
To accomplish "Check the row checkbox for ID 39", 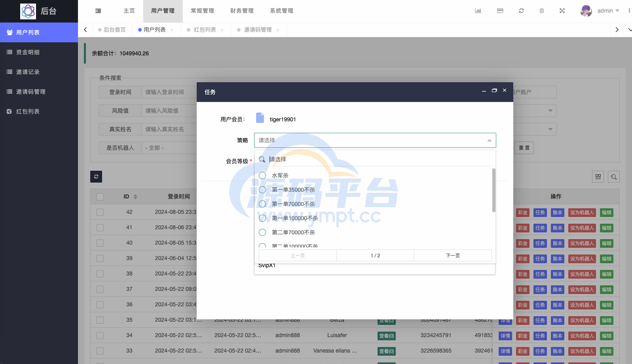I will coord(100,258).
